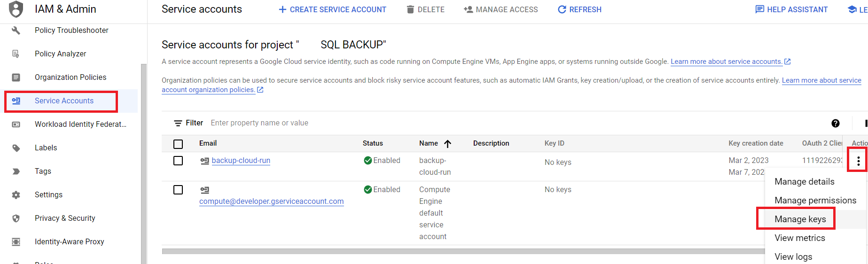Select all rows with header checkbox

(x=178, y=144)
